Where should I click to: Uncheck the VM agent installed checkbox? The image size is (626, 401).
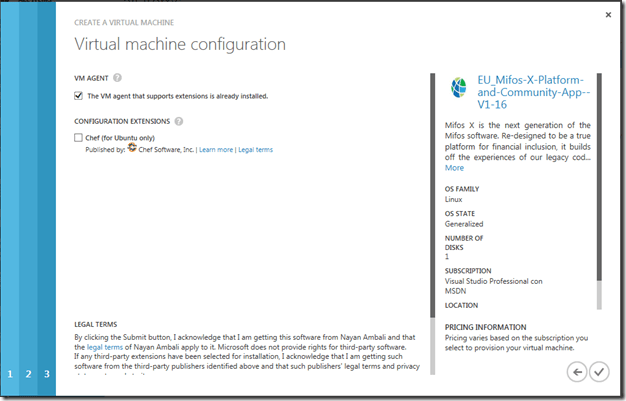pyautogui.click(x=79, y=96)
